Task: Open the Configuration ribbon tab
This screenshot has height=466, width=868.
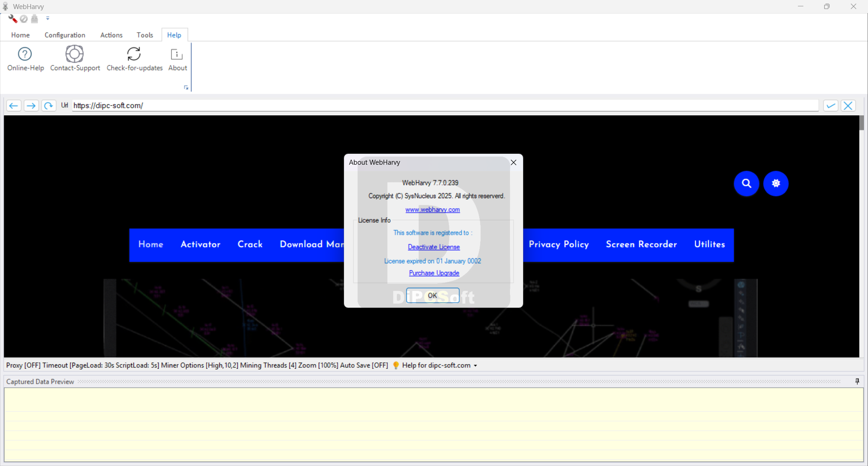Action: [65, 35]
